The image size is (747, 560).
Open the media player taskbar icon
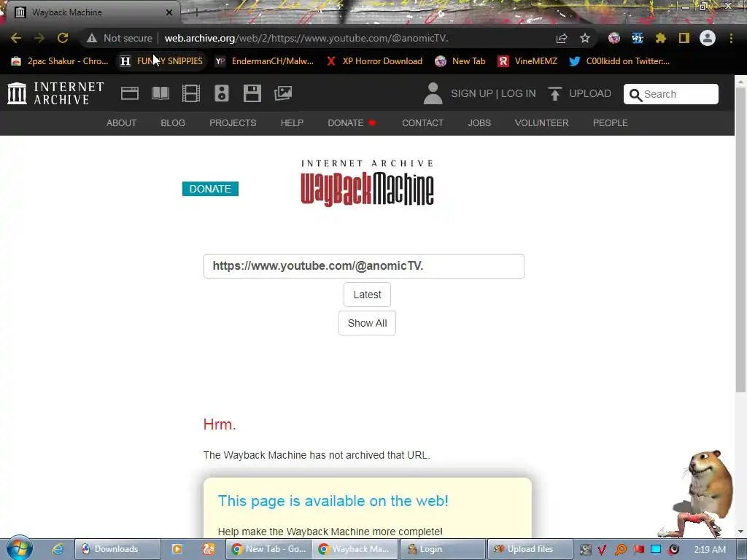pyautogui.click(x=177, y=549)
